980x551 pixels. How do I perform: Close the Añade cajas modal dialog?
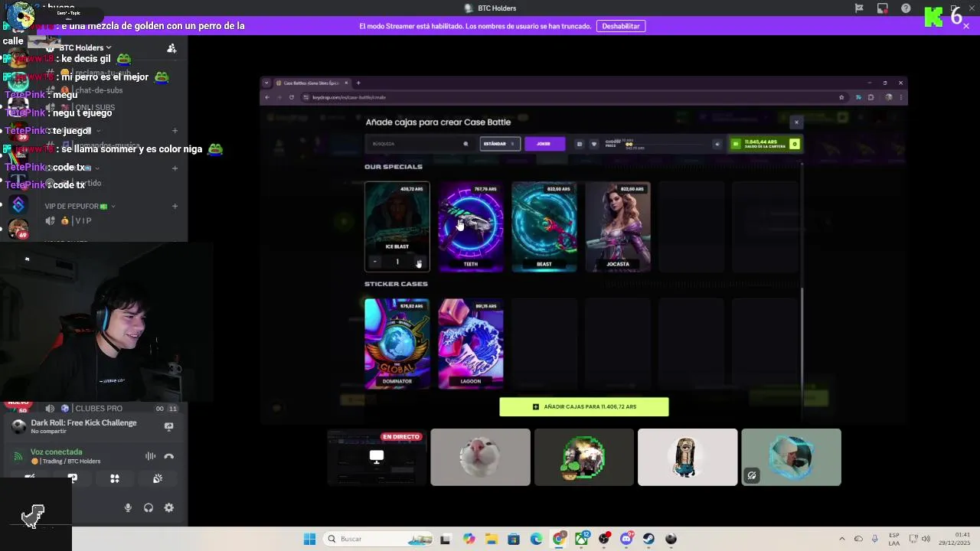(796, 122)
